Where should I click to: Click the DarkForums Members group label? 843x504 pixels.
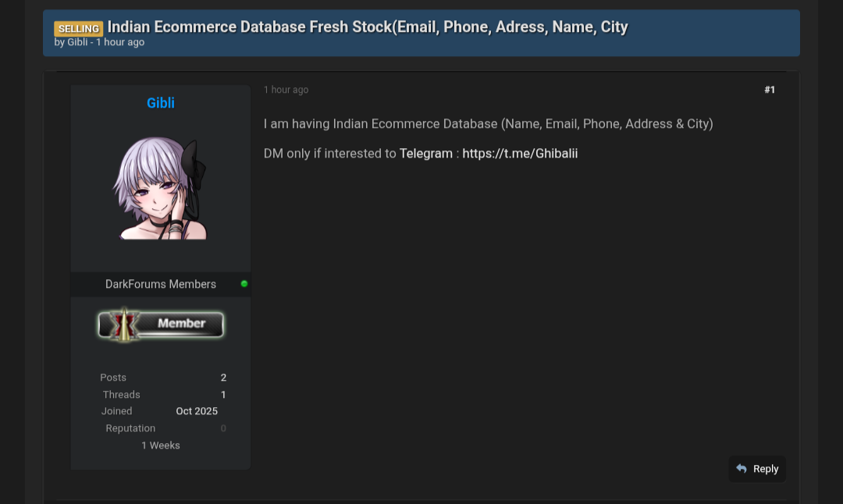coord(161,284)
